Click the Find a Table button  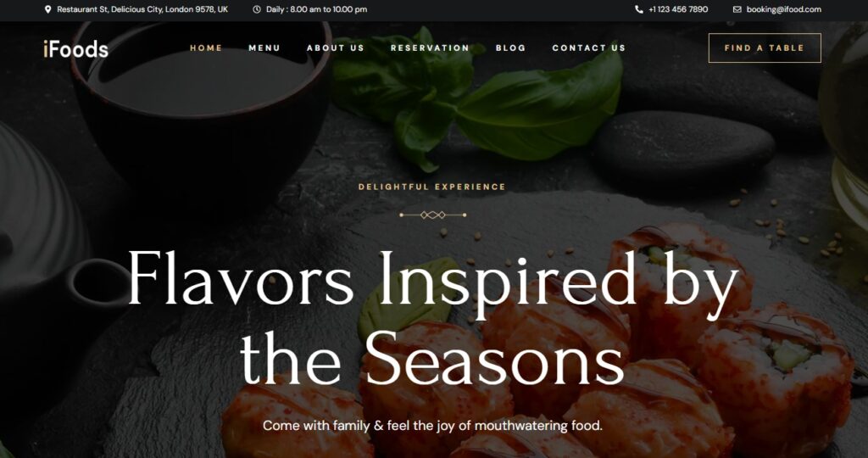tap(765, 48)
